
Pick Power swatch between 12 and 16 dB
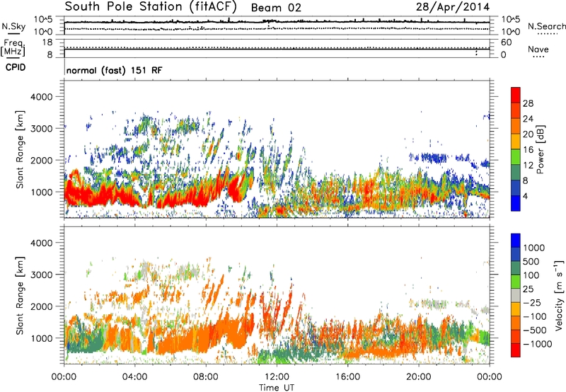tap(516, 157)
